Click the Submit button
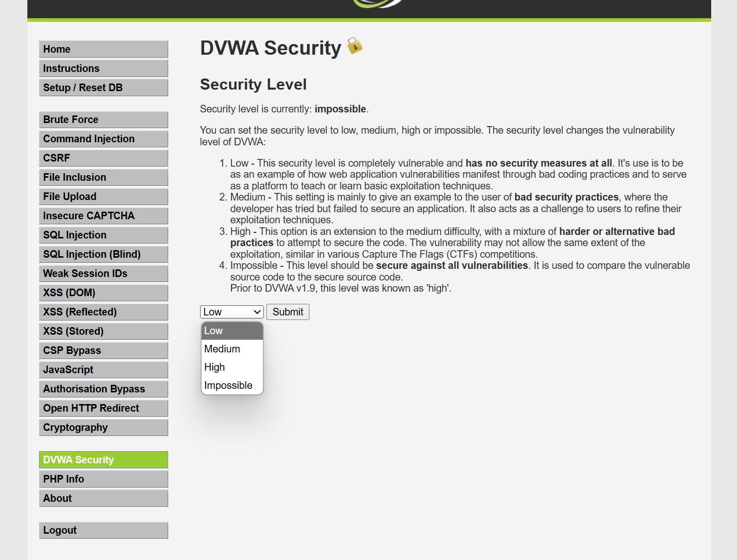Viewport: 737px width, 560px height. point(288,312)
